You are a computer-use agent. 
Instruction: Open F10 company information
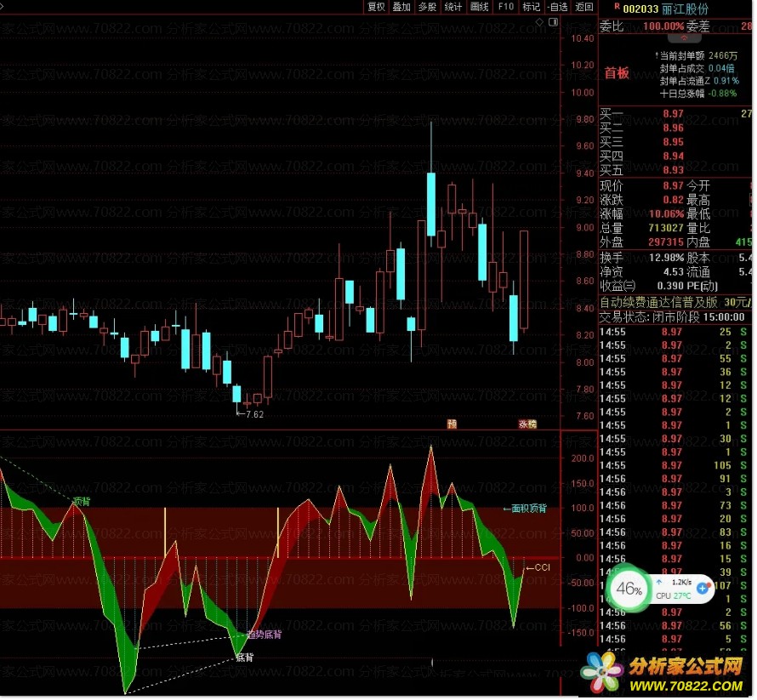tap(505, 7)
